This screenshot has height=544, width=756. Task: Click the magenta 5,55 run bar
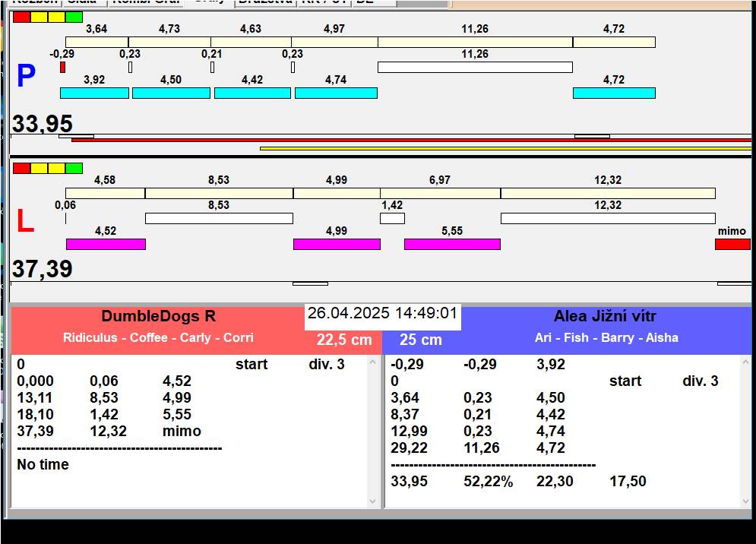452,244
